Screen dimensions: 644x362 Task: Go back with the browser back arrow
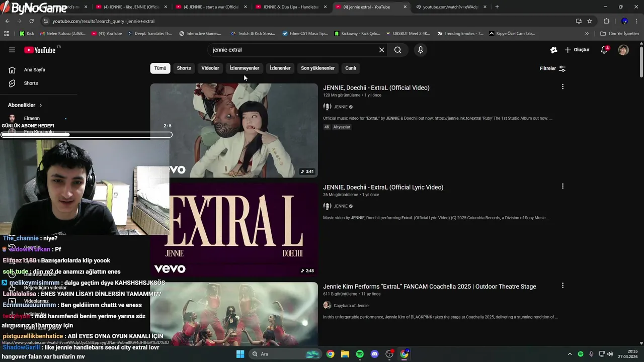[7, 21]
